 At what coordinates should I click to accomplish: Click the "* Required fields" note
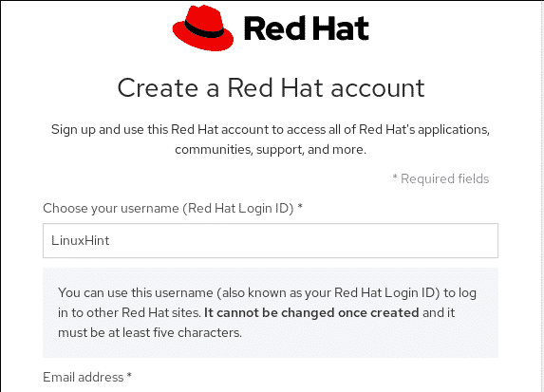[441, 178]
